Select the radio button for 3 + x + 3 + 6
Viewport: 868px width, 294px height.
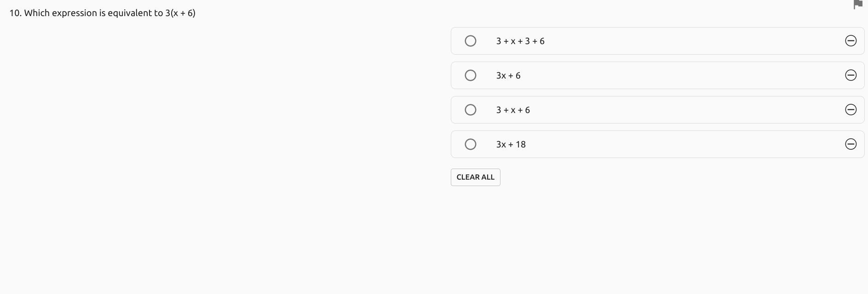click(470, 41)
